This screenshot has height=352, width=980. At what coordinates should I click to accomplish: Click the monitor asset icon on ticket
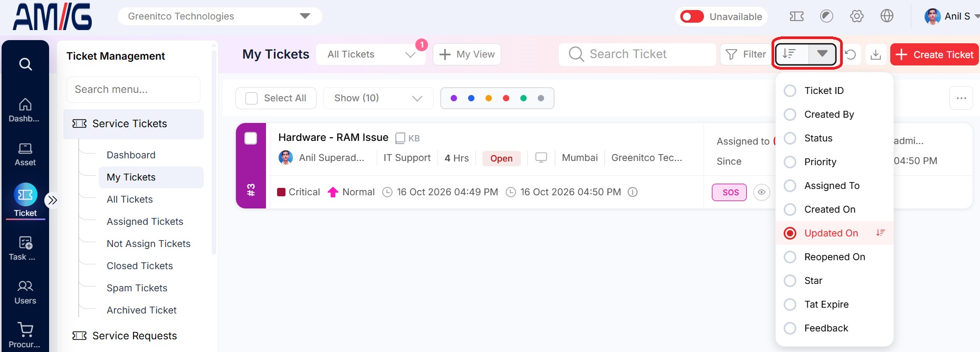coord(541,158)
